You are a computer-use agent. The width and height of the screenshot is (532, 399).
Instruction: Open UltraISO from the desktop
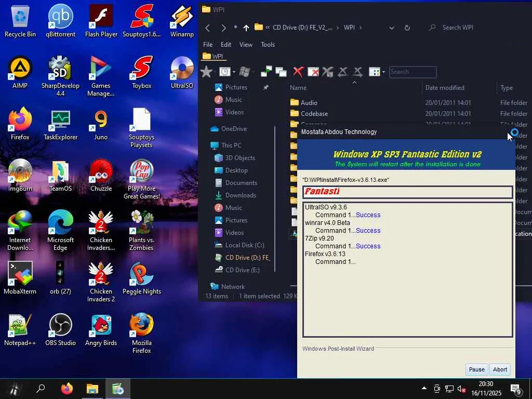click(x=182, y=72)
